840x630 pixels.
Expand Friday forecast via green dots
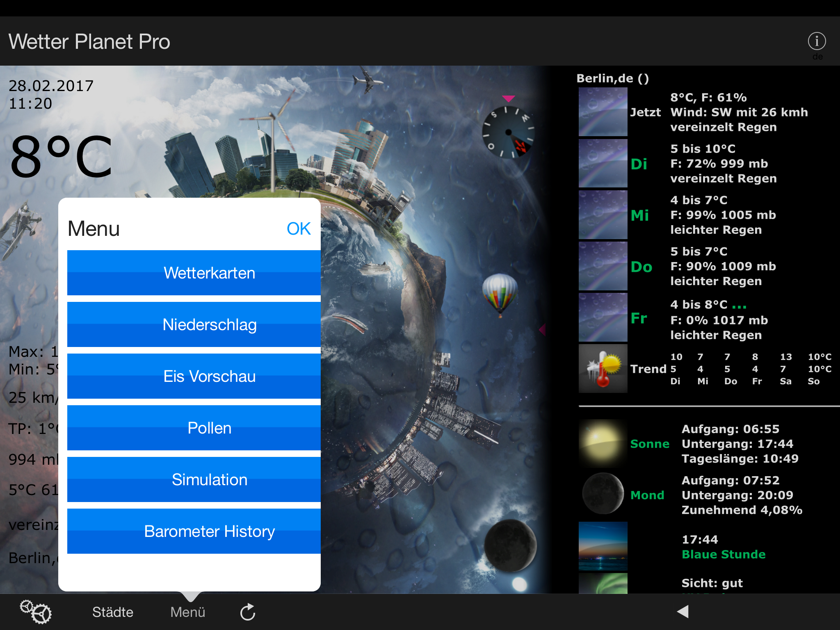click(x=739, y=306)
